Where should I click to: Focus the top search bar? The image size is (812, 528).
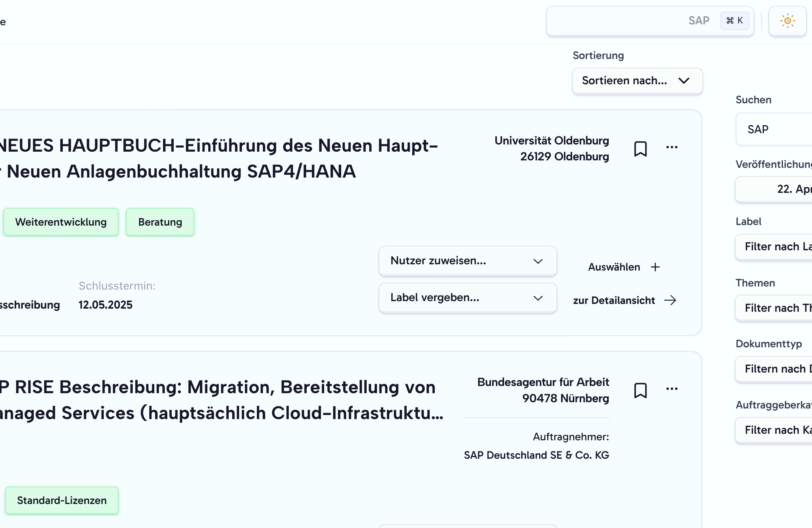coord(631,21)
